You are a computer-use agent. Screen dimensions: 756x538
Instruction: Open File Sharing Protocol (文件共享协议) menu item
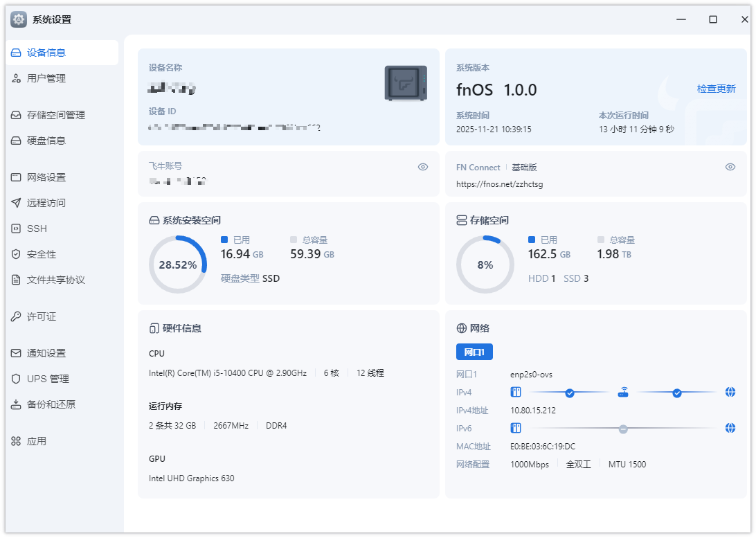55,280
